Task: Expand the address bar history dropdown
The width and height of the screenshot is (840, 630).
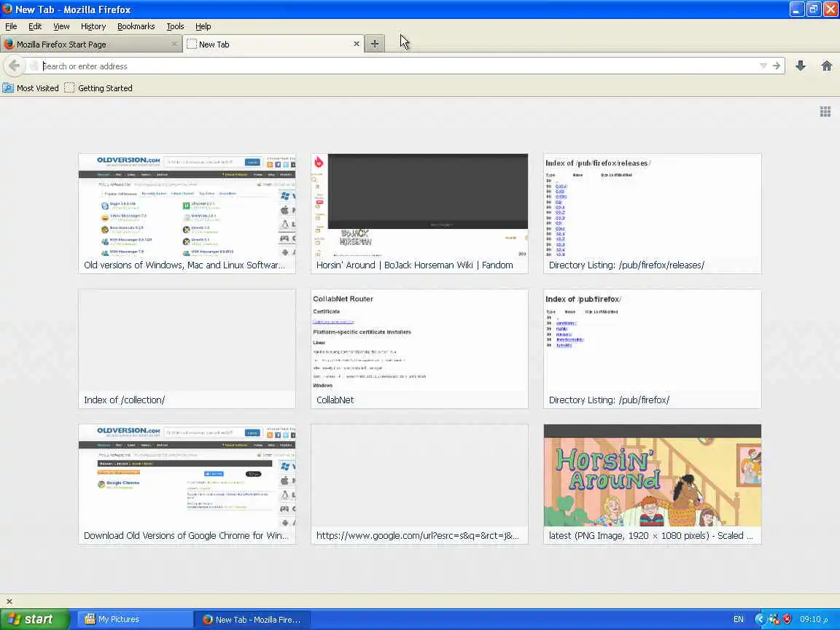Action: click(763, 66)
